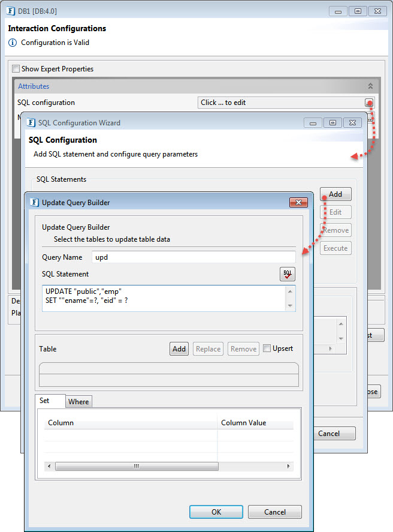Click the Column Value header
Screen dimensions: 393x532
pyautogui.click(x=244, y=423)
